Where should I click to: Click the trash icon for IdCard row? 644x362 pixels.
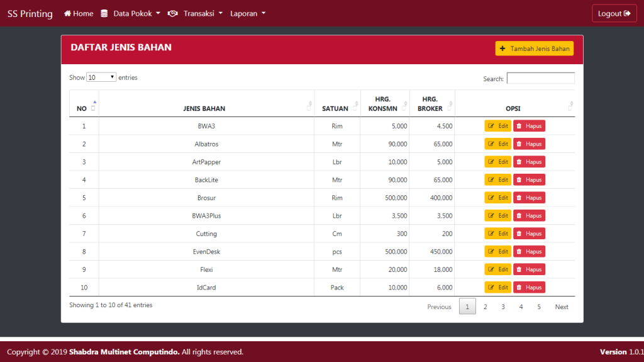point(519,287)
